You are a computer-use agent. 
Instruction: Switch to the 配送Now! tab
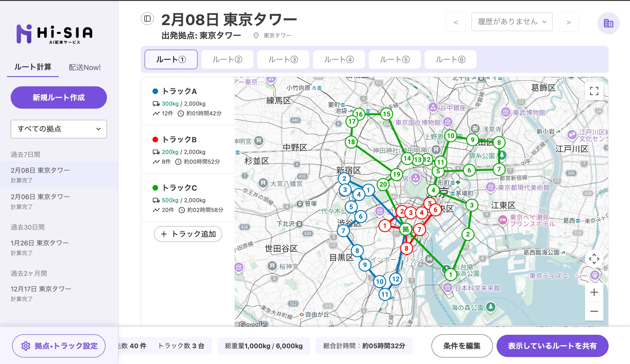[84, 67]
